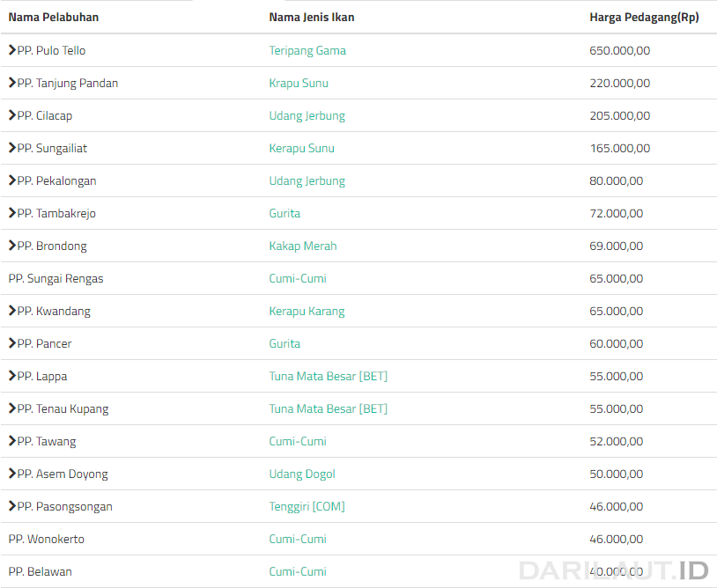Click the Nama Pelabuhan column header

click(x=54, y=18)
